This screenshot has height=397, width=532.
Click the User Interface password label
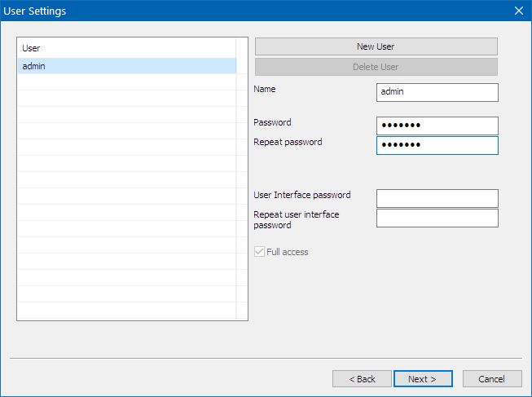pos(301,195)
